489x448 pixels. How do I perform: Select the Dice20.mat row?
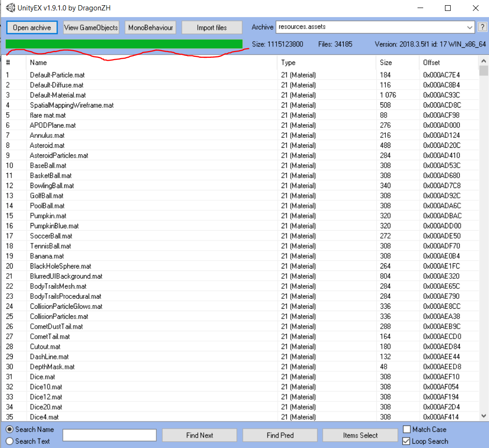click(240, 407)
